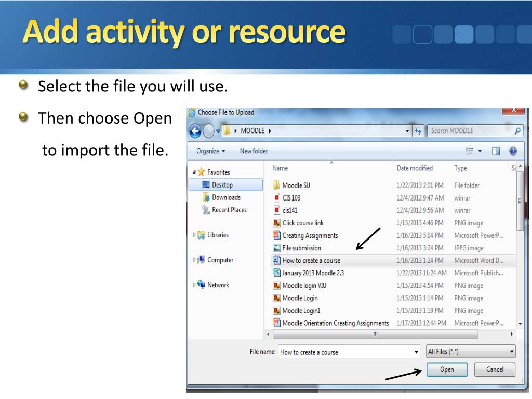Close the Choose File to Upload dialog
This screenshot has width=532, height=399.
(513, 111)
